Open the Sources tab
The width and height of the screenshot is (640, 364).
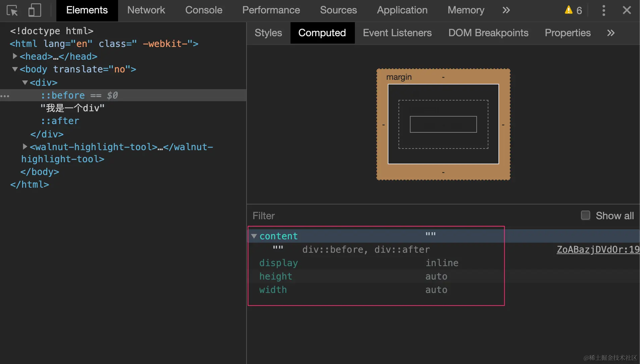[338, 10]
